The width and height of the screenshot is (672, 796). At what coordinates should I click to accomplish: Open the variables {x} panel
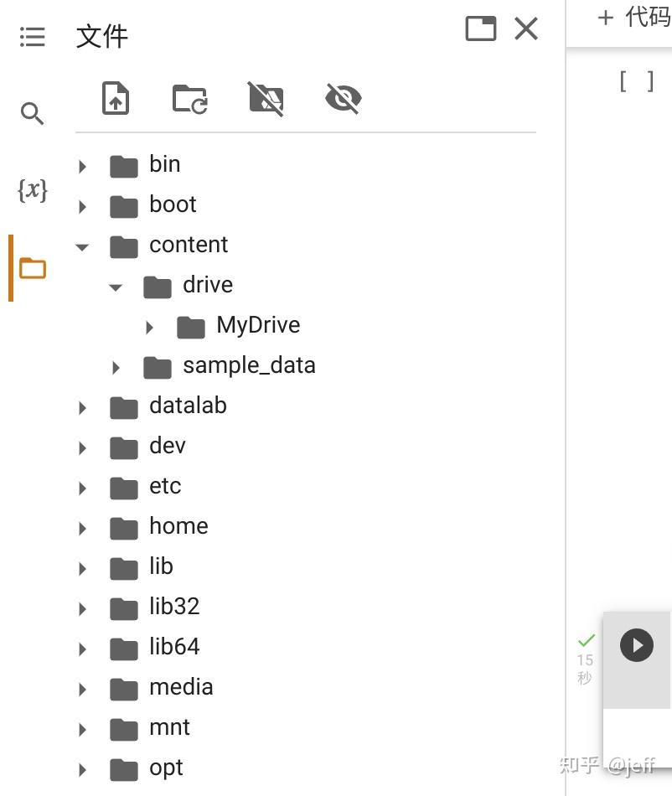[32, 190]
